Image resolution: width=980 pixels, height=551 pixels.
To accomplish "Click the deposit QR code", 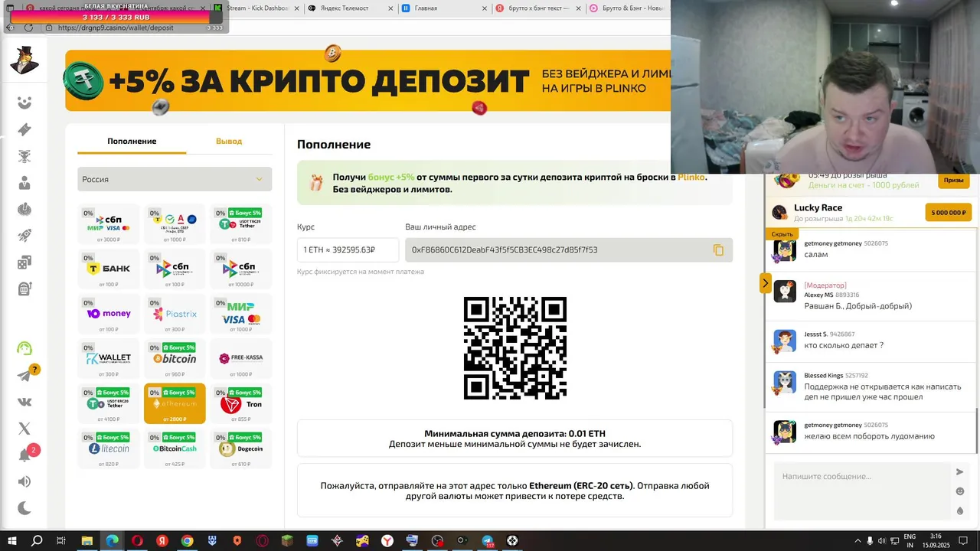I will pos(515,348).
